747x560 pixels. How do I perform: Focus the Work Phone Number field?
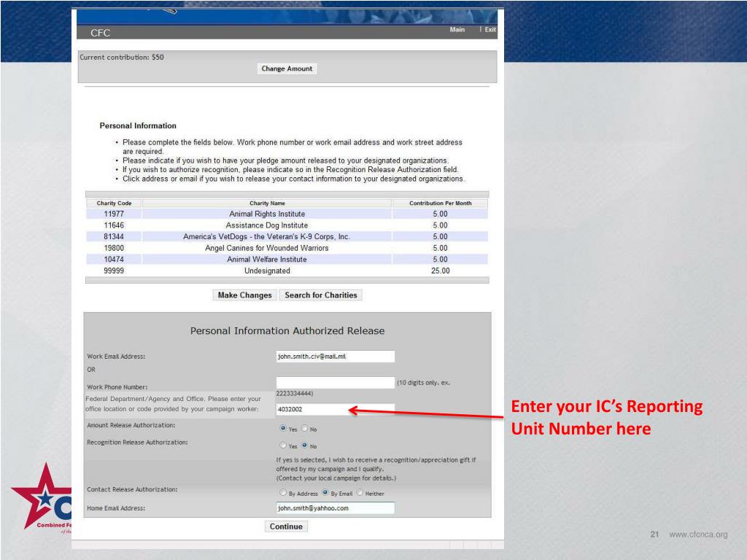coord(336,382)
